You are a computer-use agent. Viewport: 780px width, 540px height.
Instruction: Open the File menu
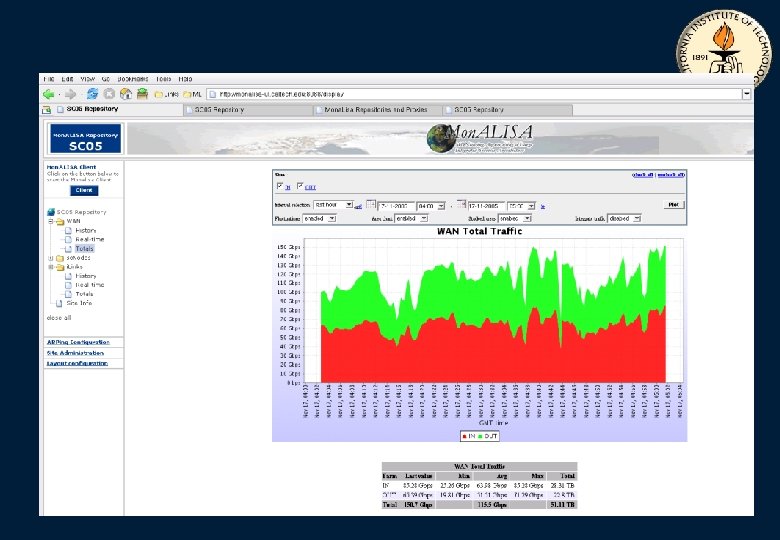click(49, 79)
